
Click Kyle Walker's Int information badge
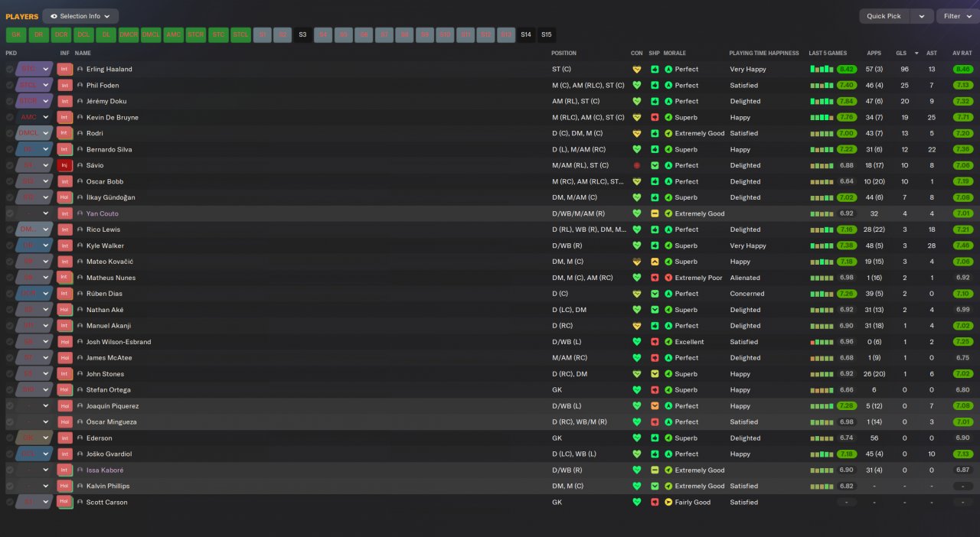[x=65, y=246]
